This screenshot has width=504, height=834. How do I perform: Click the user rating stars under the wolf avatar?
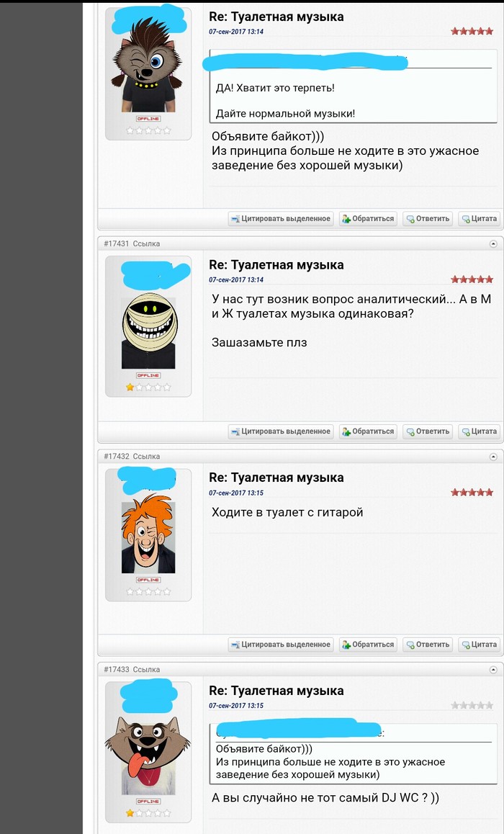[x=148, y=812]
